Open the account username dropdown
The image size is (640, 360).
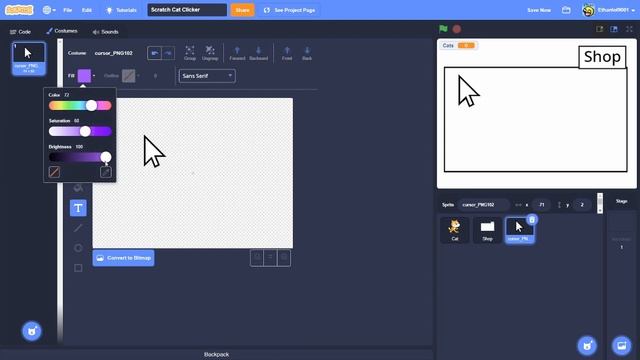coord(609,10)
